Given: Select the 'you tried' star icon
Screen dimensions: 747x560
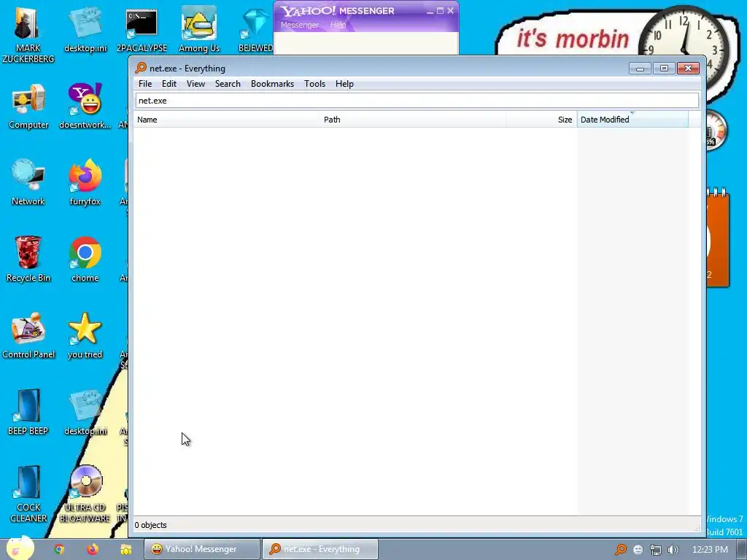Looking at the screenshot, I should click(x=85, y=335).
